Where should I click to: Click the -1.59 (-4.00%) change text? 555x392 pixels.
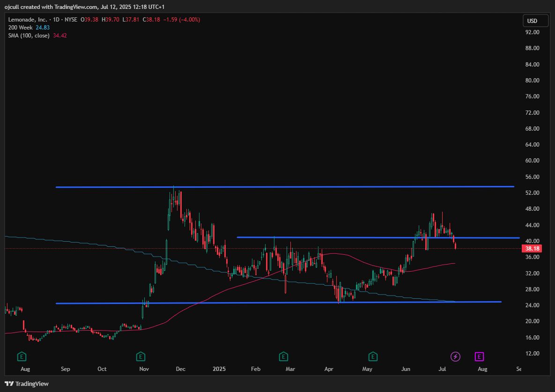[x=182, y=20]
